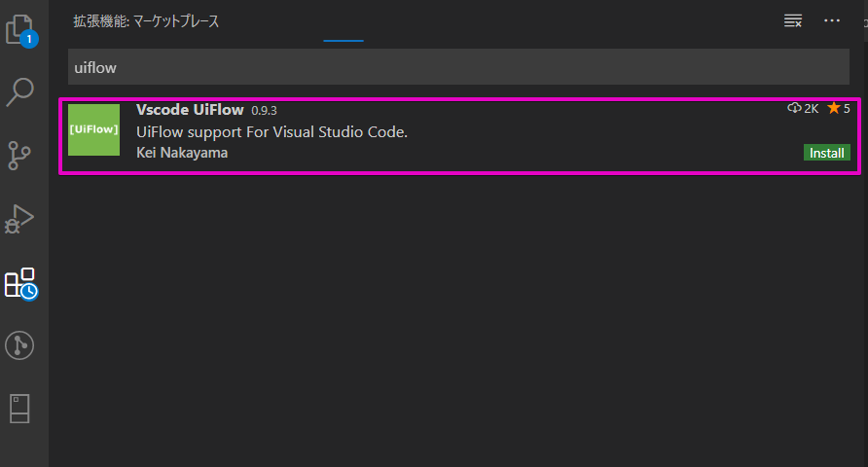Image resolution: width=868 pixels, height=467 pixels.
Task: Click the 2K download count
Action: tap(803, 108)
